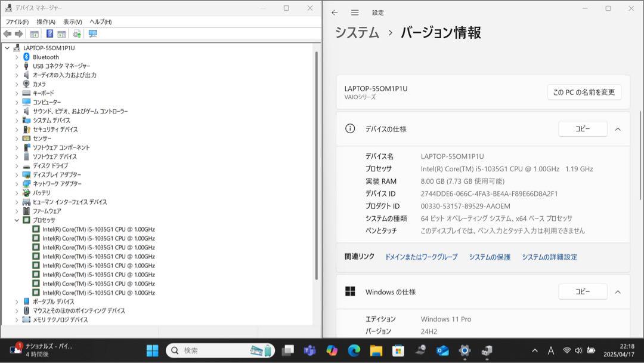Click Task View icon on taskbar
This screenshot has height=363, width=644.
288,350
